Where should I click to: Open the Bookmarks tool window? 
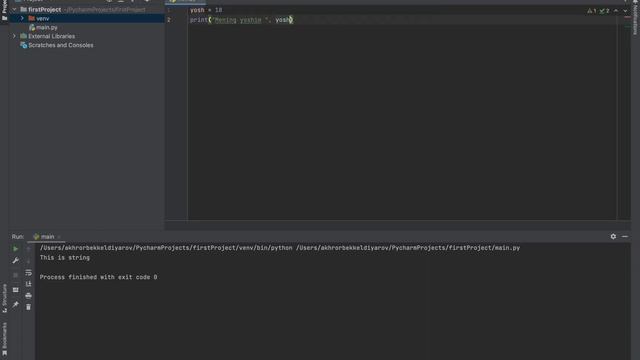pyautogui.click(x=4, y=339)
